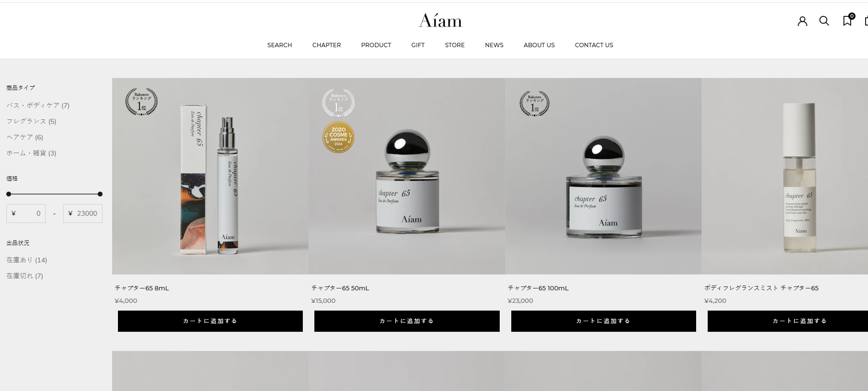Open the account profile icon
Viewport: 868px width, 391px height.
point(802,21)
